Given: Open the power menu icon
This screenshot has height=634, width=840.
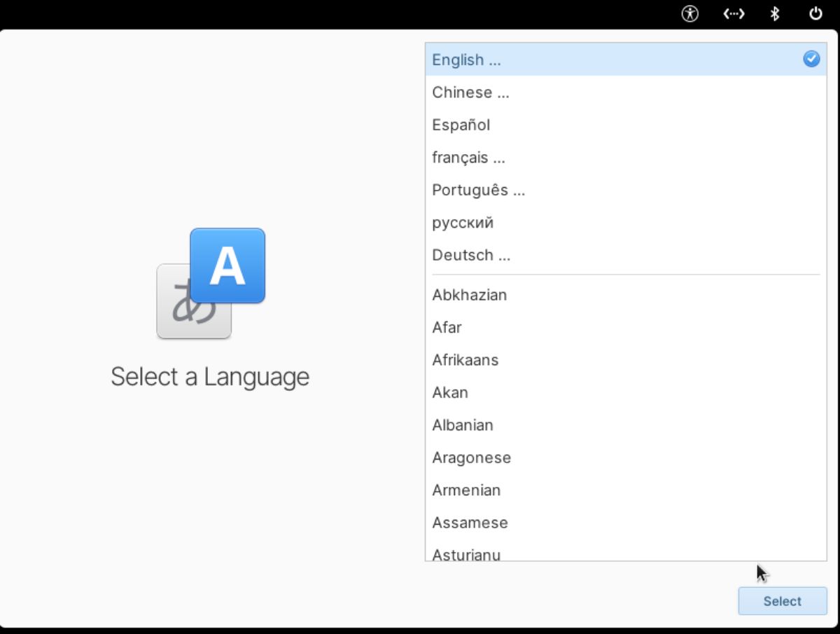Looking at the screenshot, I should pos(815,13).
